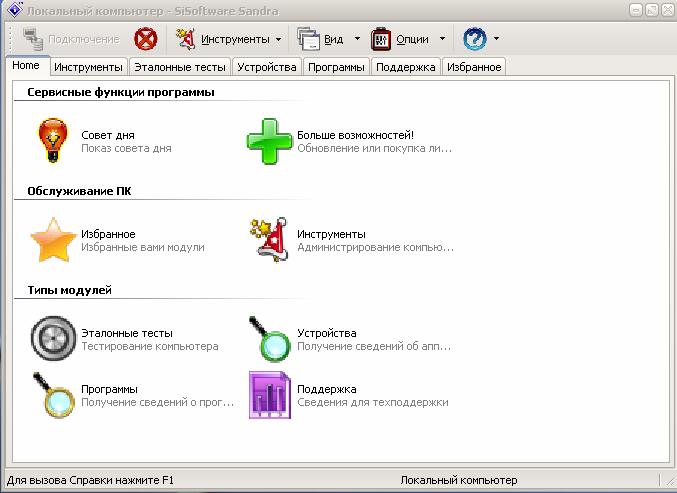Image resolution: width=677 pixels, height=493 pixels.
Task: Open the Поддержка purple chart icon
Action: [x=270, y=395]
